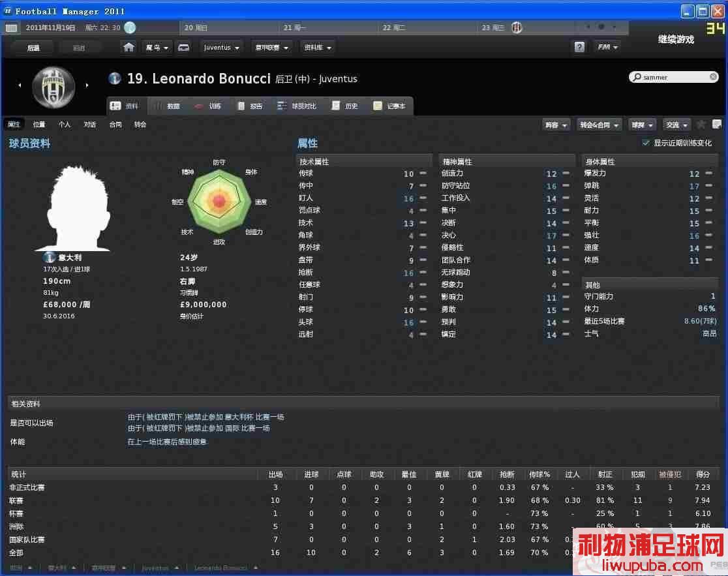728x576 pixels.
Task: Open the 麾头 dropdown menu
Action: pyautogui.click(x=157, y=48)
